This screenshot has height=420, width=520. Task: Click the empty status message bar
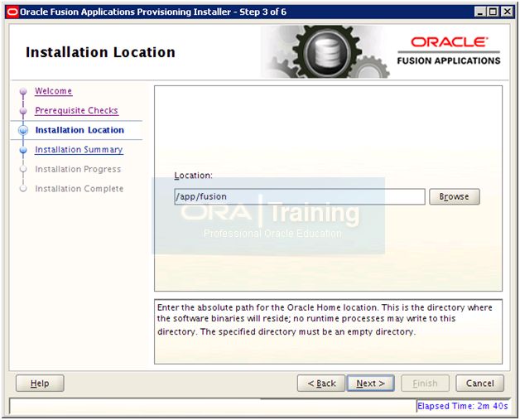[212, 406]
